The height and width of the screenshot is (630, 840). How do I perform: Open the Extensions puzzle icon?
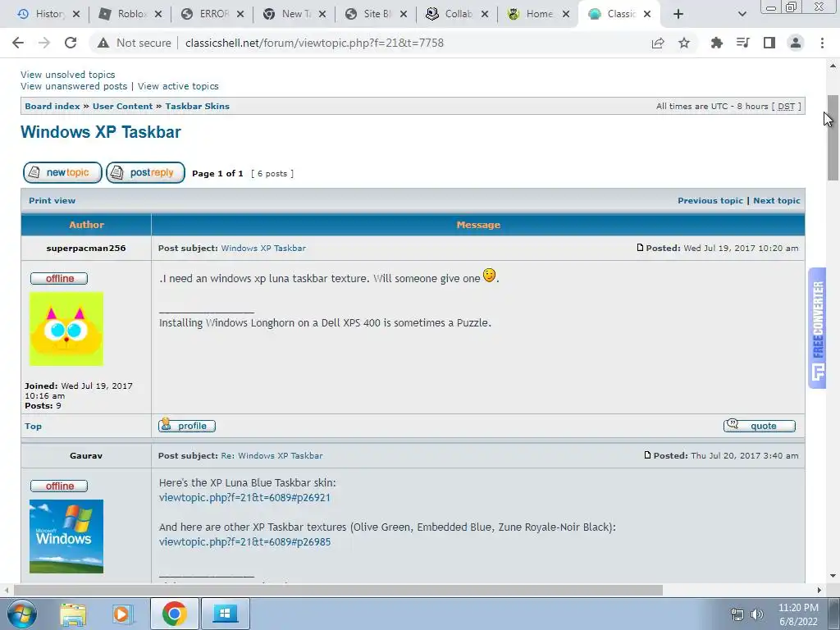click(716, 43)
